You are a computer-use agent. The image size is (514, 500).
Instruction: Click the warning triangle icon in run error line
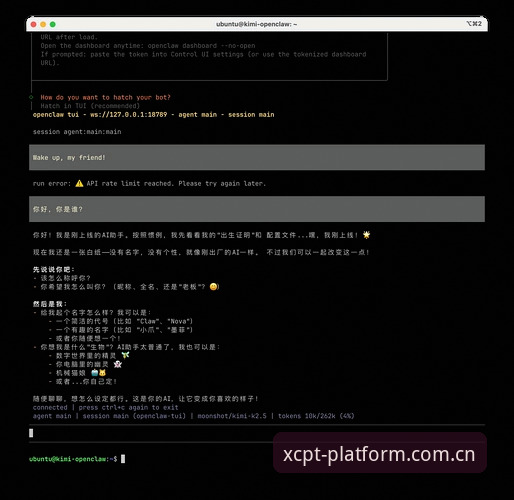(x=79, y=183)
